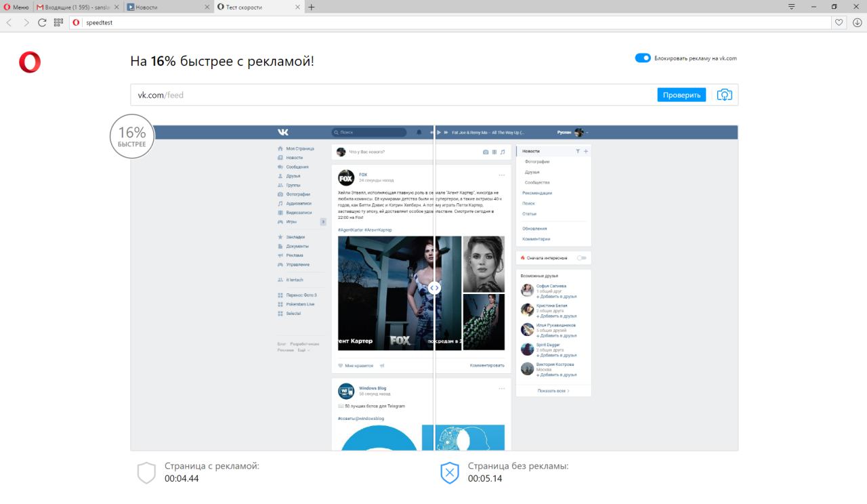The width and height of the screenshot is (867, 504).
Task: Open the Speed Dial start page
Action: (58, 22)
